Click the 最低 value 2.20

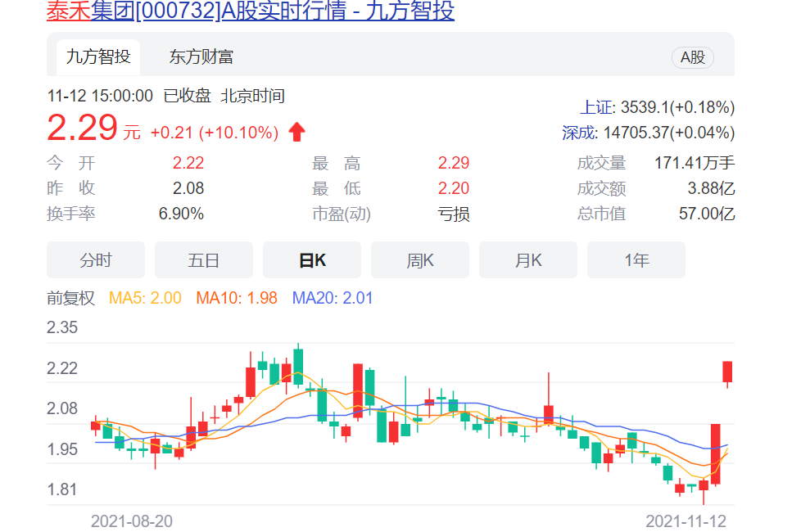454,188
